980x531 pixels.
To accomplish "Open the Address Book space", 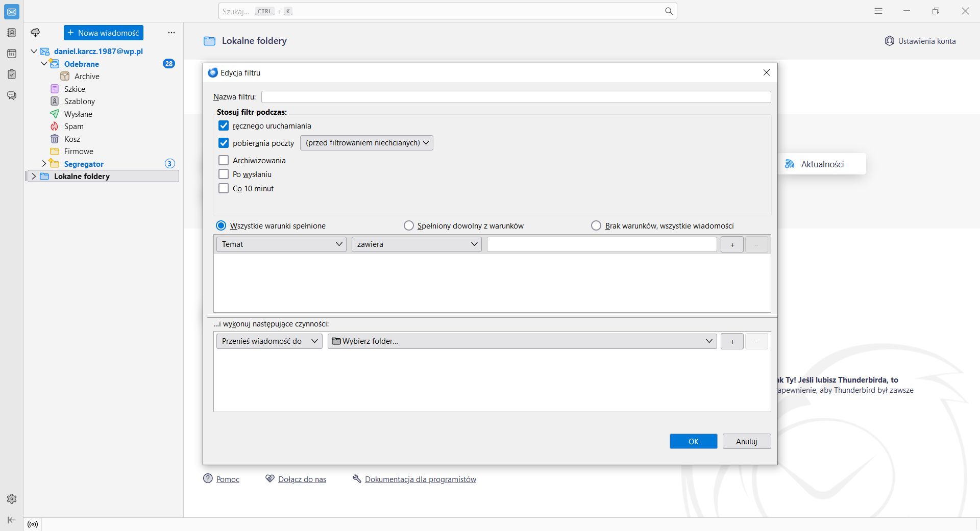I will tap(12, 33).
